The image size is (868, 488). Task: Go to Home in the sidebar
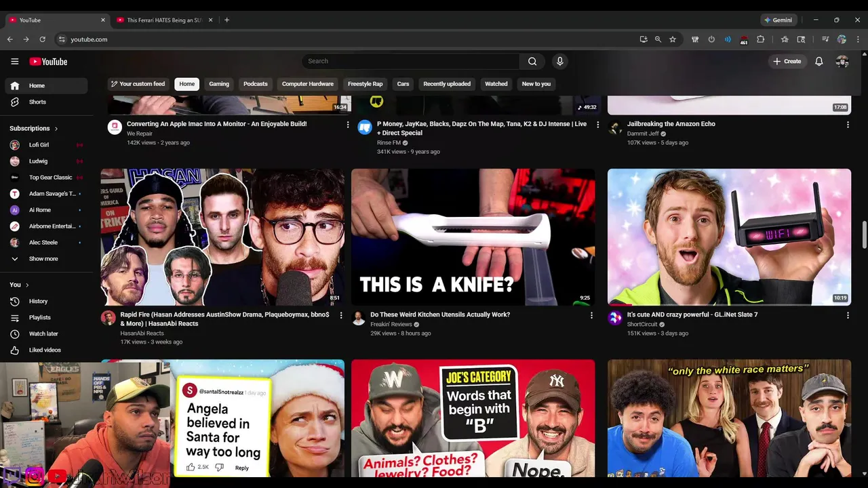pyautogui.click(x=46, y=85)
